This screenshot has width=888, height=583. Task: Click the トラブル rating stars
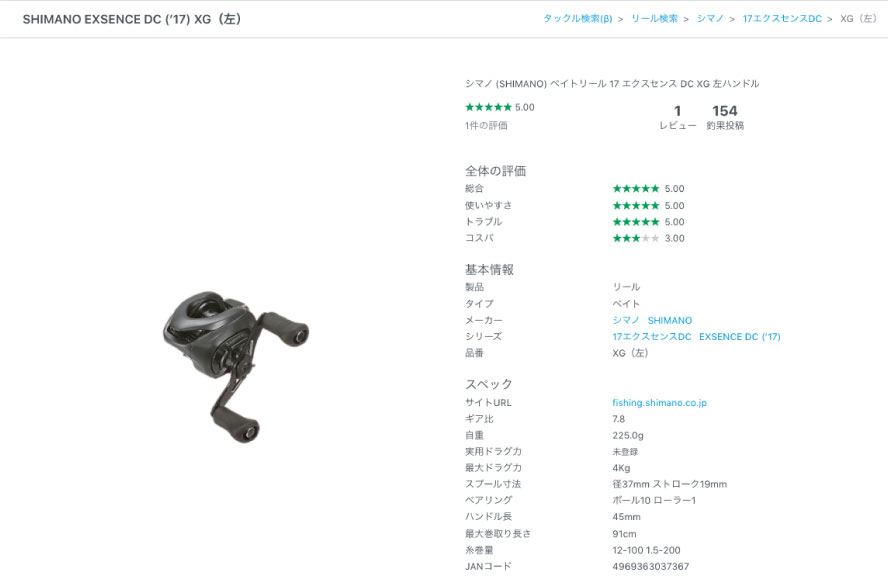(636, 222)
